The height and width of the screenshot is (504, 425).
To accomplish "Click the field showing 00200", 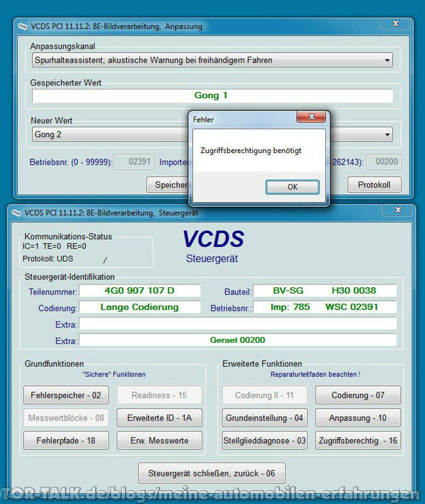I will (384, 162).
